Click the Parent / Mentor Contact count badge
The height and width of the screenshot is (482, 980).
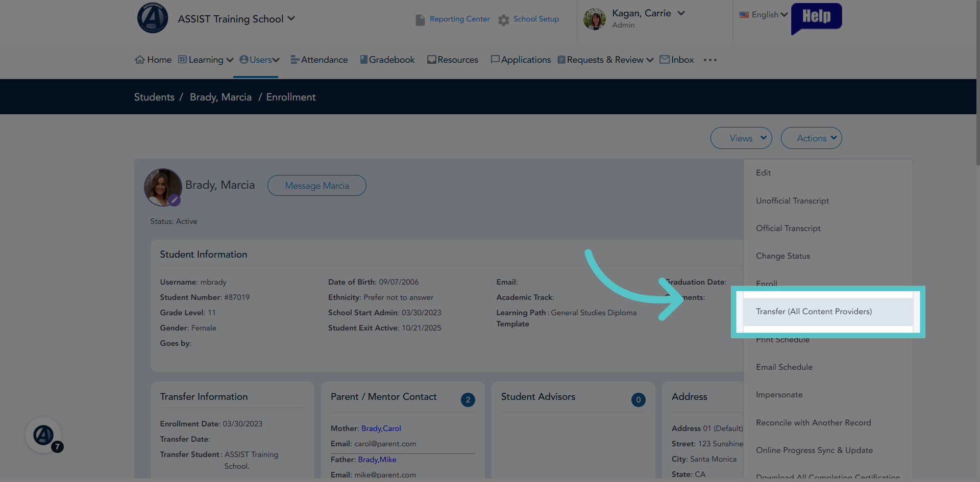(468, 400)
